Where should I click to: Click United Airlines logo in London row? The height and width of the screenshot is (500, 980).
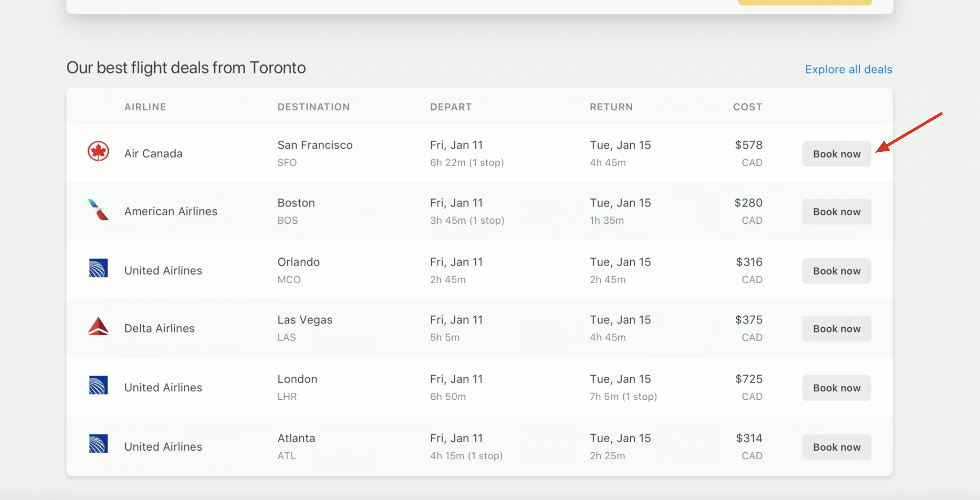(x=98, y=385)
